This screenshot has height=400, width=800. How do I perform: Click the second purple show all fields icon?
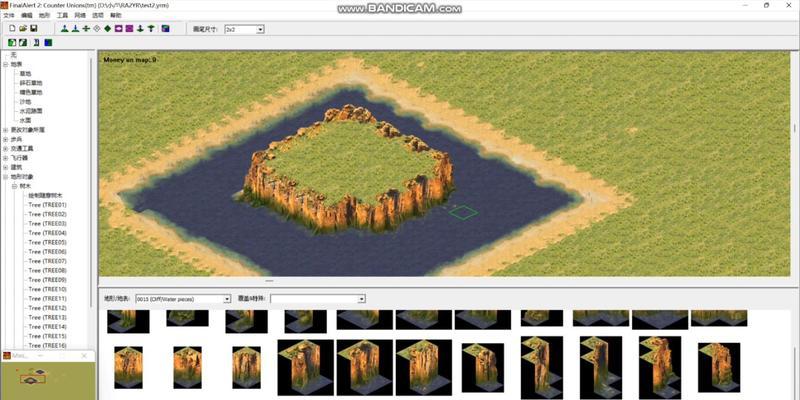tap(129, 29)
